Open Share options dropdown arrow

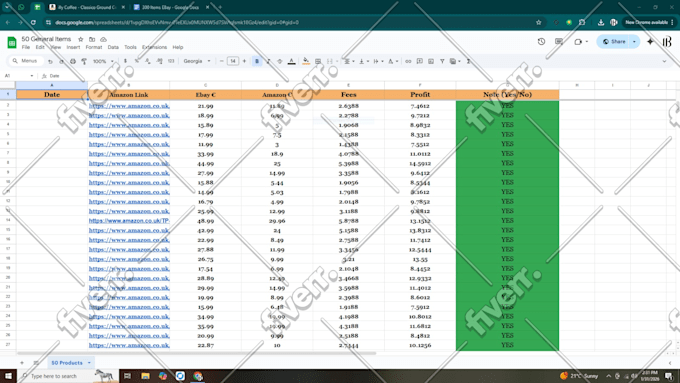pos(634,42)
